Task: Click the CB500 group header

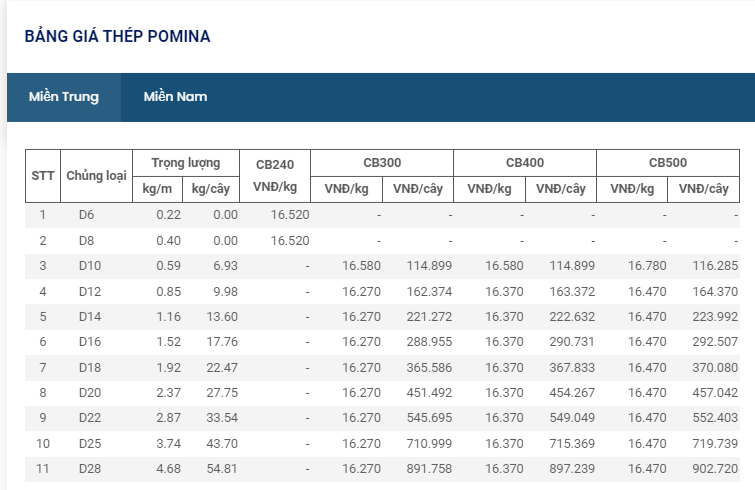Action: click(668, 162)
